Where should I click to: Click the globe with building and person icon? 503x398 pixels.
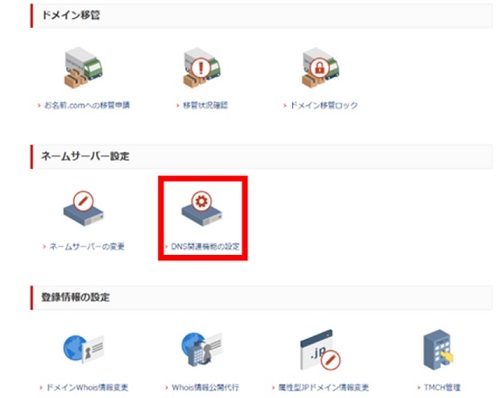click(x=202, y=349)
